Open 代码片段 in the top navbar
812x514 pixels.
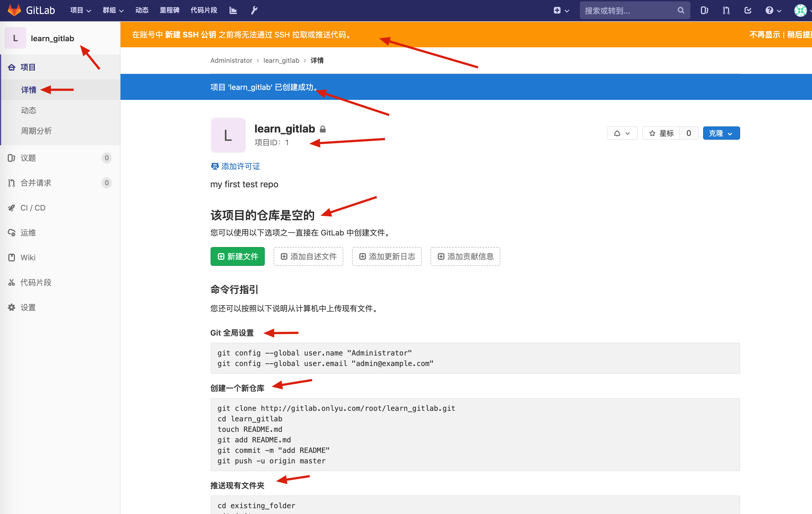(x=204, y=11)
